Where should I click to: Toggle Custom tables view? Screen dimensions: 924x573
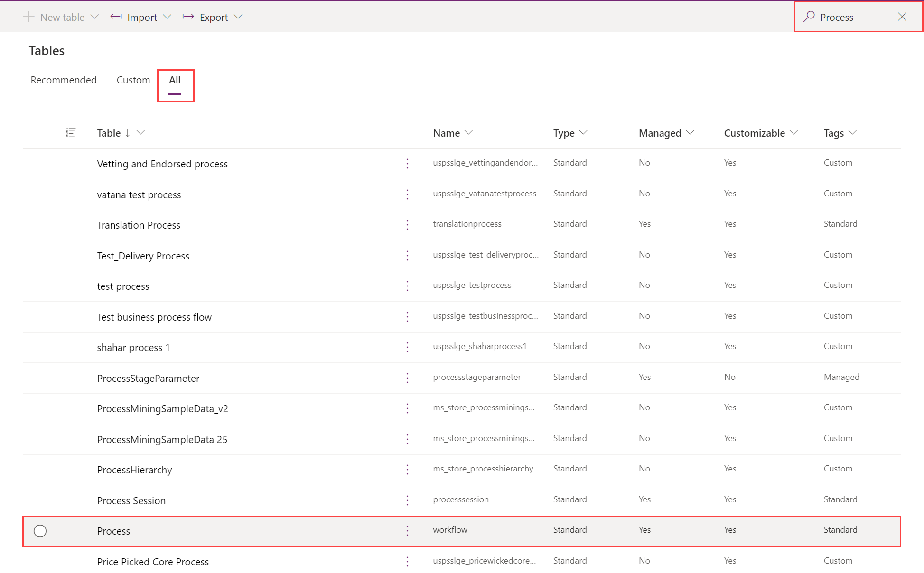pos(132,80)
